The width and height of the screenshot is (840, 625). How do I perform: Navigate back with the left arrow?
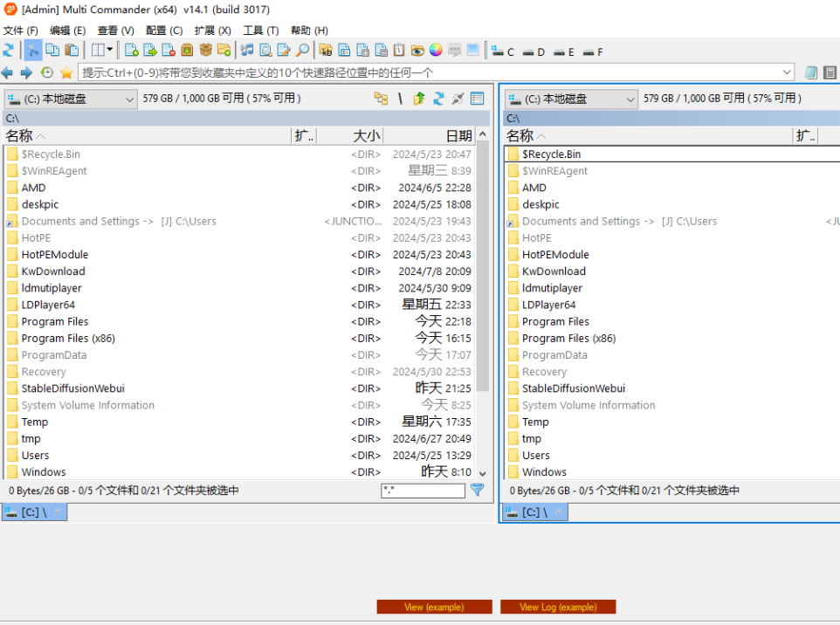[8, 72]
